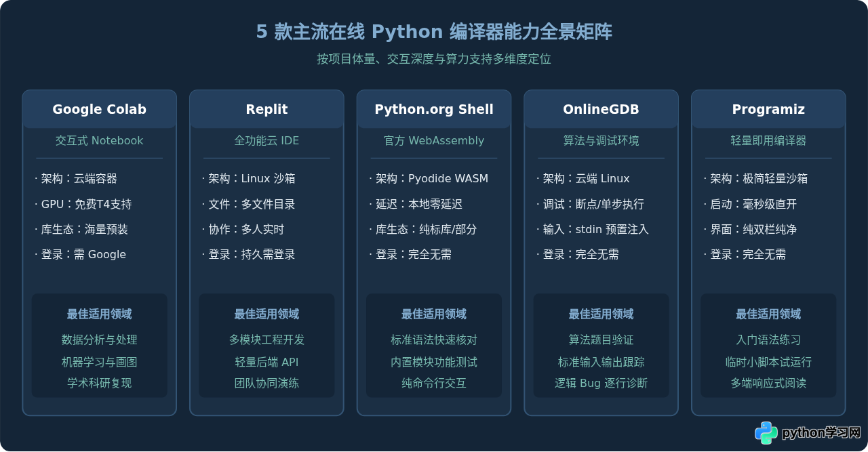Click the 架构：极简轻量沙箱 line

756,179
